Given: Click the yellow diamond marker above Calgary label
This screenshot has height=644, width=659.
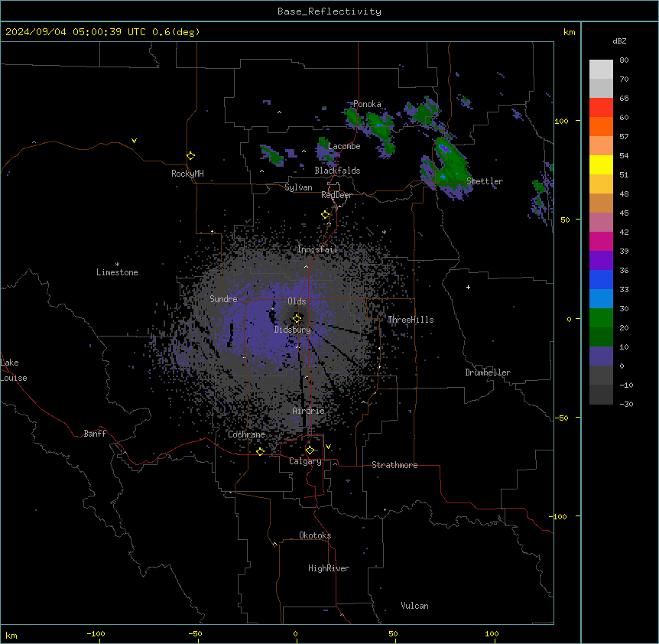Looking at the screenshot, I should pyautogui.click(x=310, y=450).
